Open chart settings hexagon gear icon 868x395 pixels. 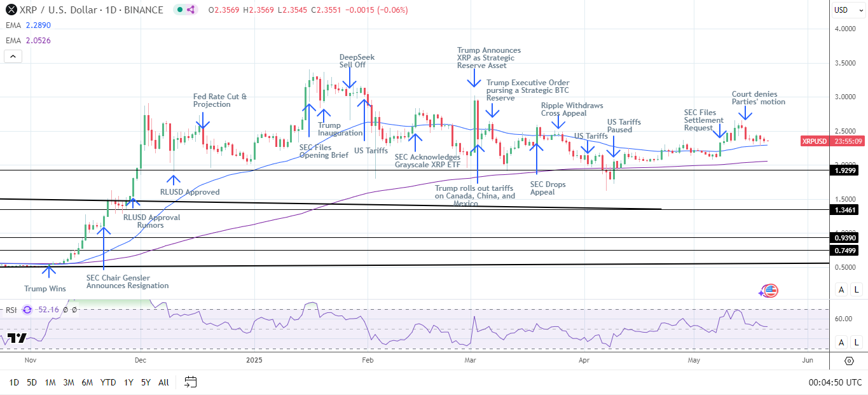[x=849, y=361]
